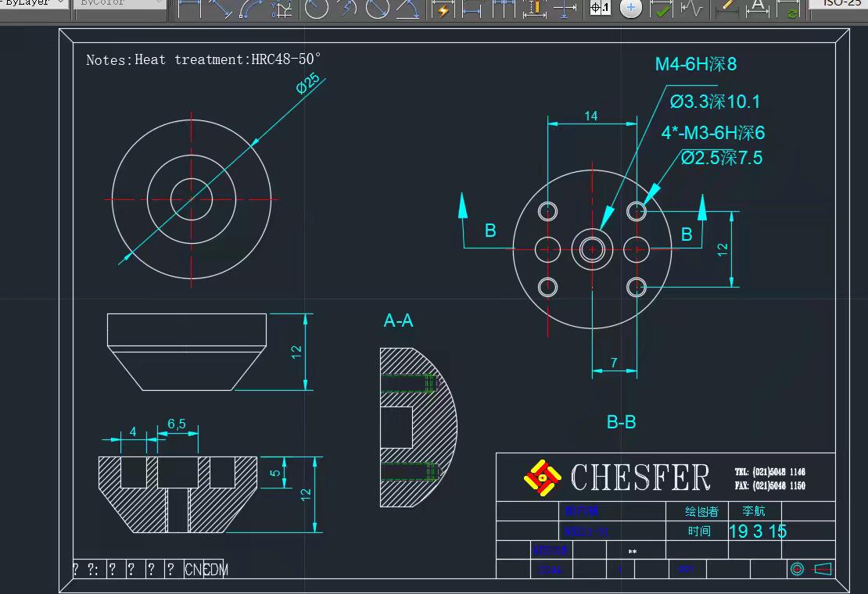
Task: Click the Ø25 diameter dimension label
Action: [308, 84]
